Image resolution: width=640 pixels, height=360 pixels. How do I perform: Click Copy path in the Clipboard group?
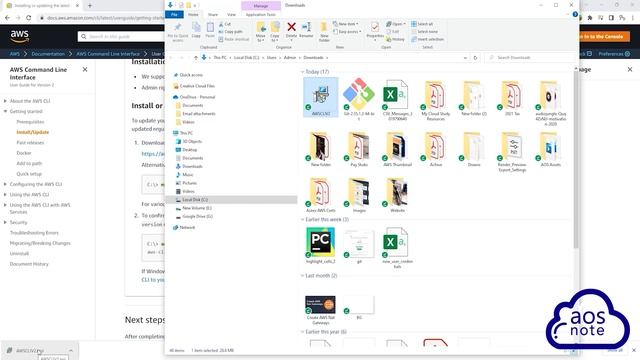coord(231,31)
